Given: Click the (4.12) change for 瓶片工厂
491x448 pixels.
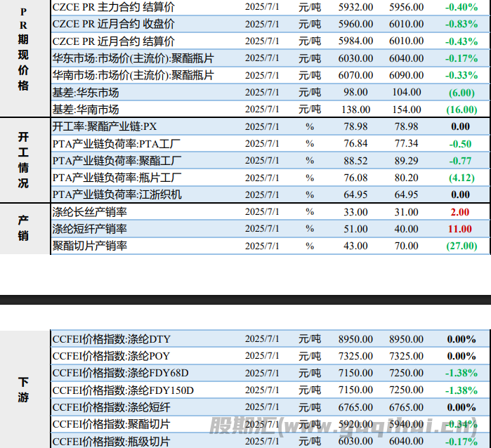Looking at the screenshot, I should pyautogui.click(x=460, y=178).
